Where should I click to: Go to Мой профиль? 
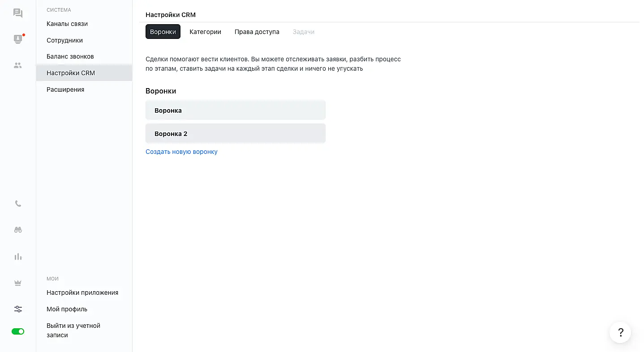(x=67, y=309)
